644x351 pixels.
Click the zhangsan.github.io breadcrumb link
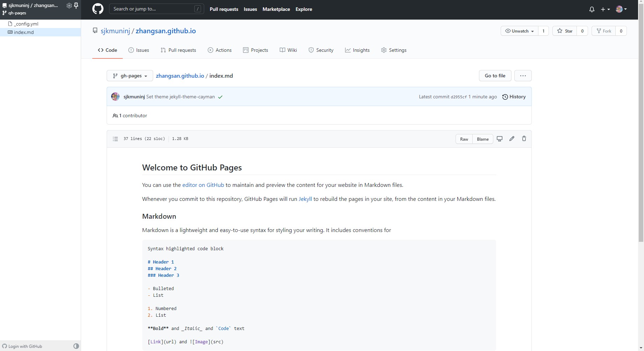click(x=180, y=76)
